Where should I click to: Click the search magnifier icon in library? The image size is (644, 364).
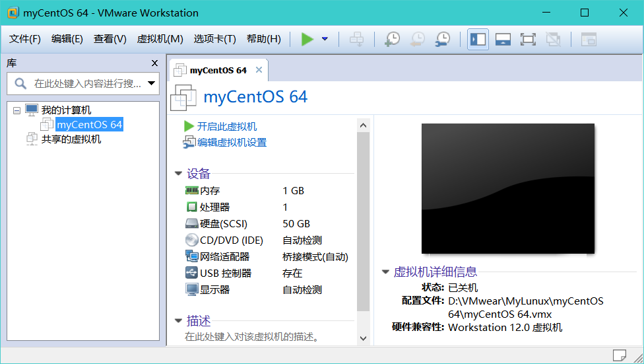pos(20,83)
